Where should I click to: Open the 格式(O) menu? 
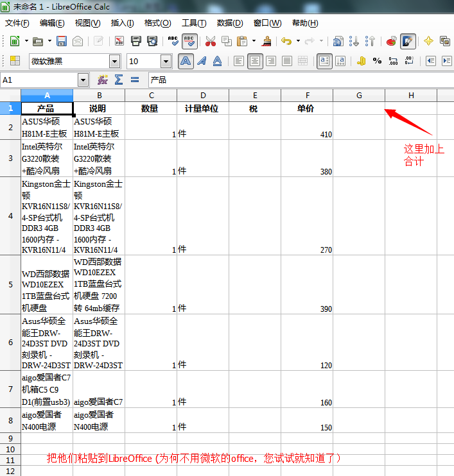[x=157, y=23]
